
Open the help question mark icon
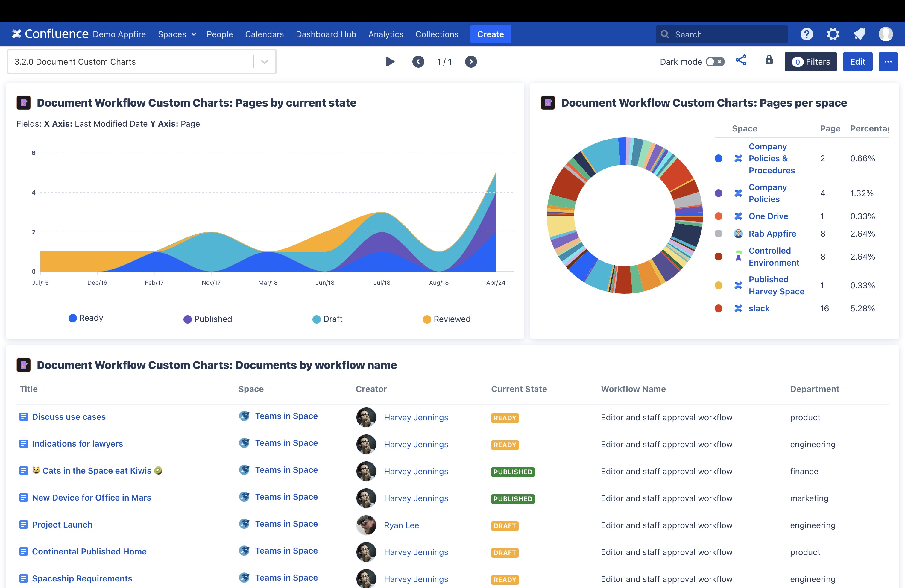(x=806, y=34)
